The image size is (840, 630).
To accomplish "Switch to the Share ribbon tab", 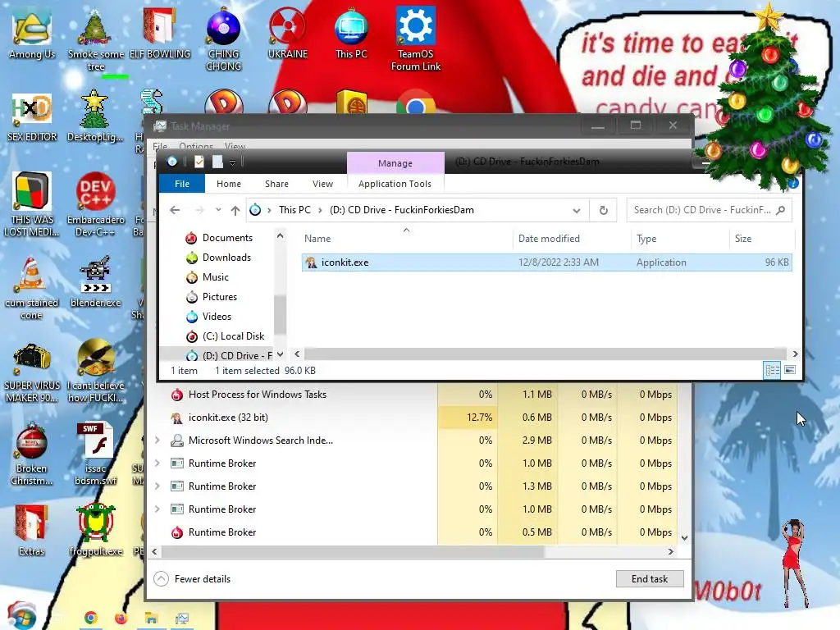I will point(276,184).
